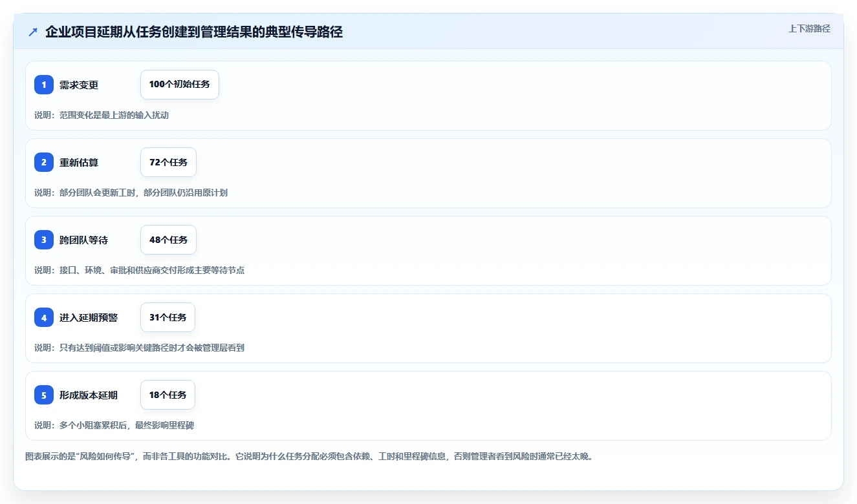Viewport: 857px width, 504px height.
Task: Click the chart title 企业项目延期从任务创建到管理结果的典型传导路径
Action: [194, 32]
